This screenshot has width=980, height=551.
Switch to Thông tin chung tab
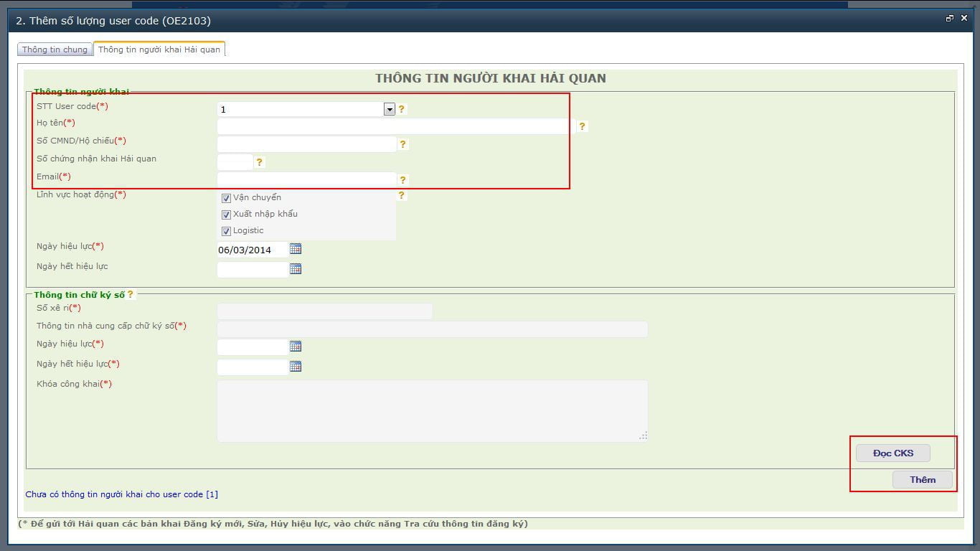pyautogui.click(x=55, y=50)
